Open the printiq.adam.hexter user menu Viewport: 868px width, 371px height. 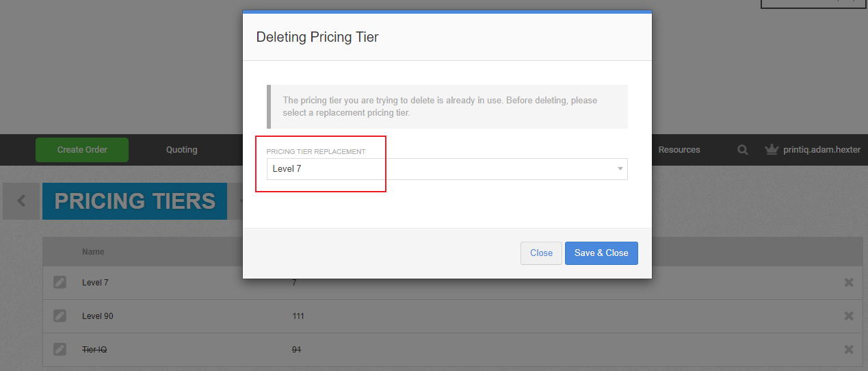pos(821,150)
